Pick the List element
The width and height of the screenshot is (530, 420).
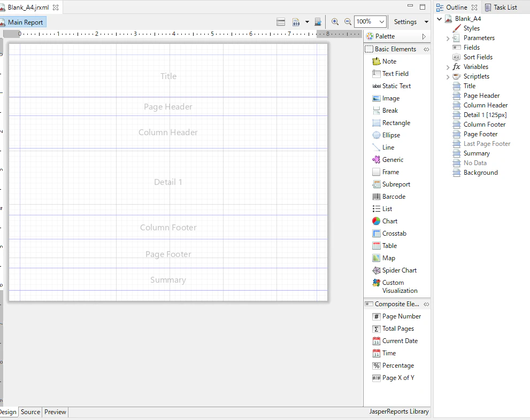[x=382, y=209]
